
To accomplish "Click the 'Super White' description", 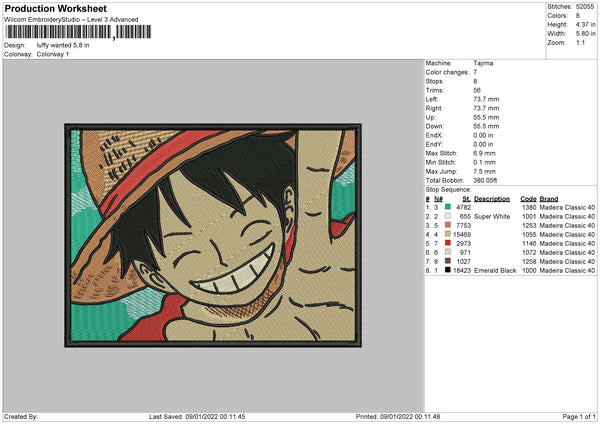I will point(492,217).
